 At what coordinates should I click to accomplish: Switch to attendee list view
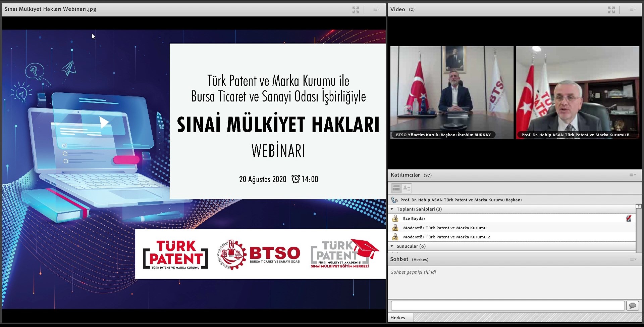point(396,188)
